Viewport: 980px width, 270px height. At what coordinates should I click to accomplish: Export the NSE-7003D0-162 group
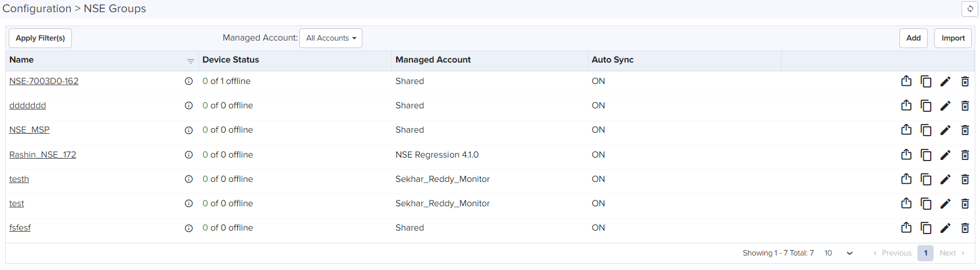pos(906,81)
